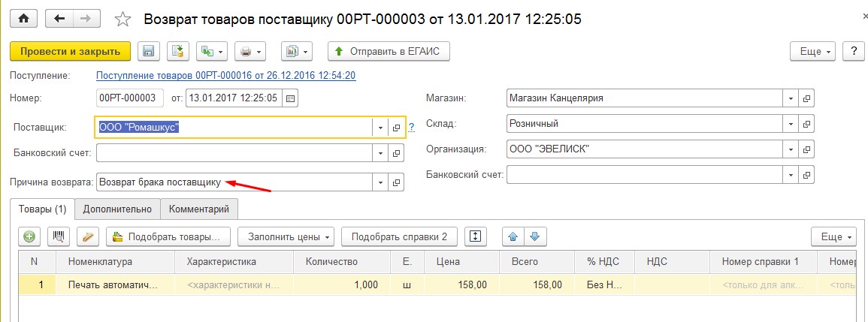
Task: Click the save diskette icon
Action: click(x=148, y=51)
